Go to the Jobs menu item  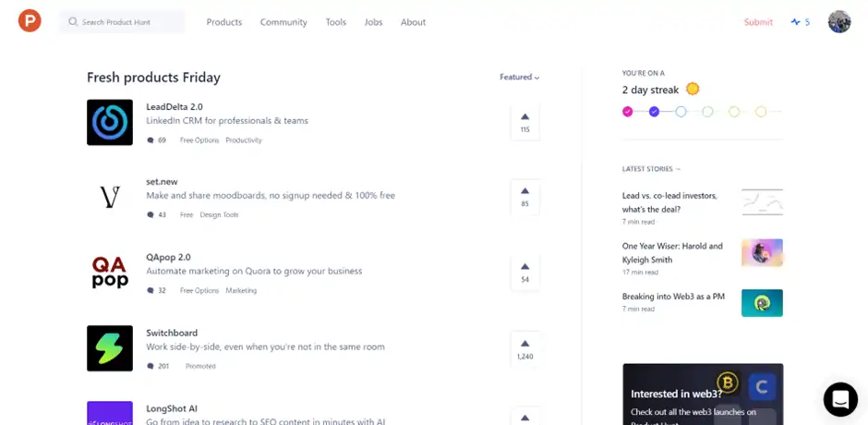pyautogui.click(x=373, y=22)
